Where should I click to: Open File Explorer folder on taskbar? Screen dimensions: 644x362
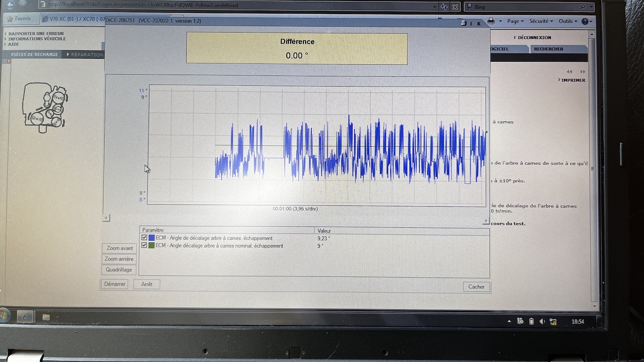46,317
